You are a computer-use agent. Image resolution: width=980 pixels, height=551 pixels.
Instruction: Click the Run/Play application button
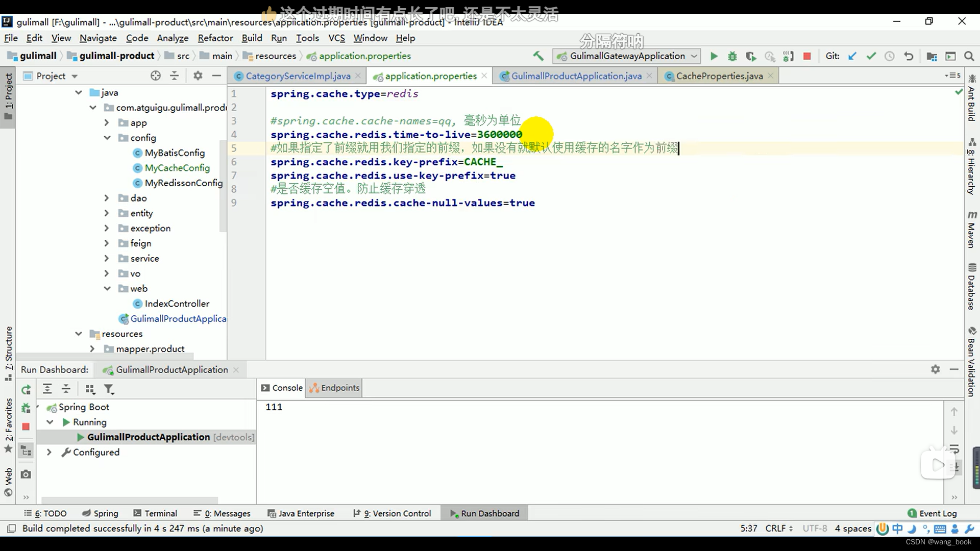(714, 56)
